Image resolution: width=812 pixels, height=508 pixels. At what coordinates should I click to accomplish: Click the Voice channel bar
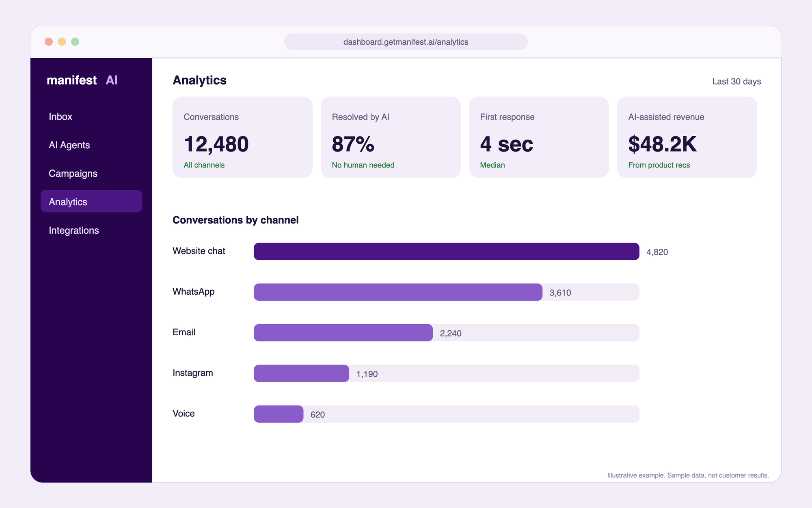279,414
